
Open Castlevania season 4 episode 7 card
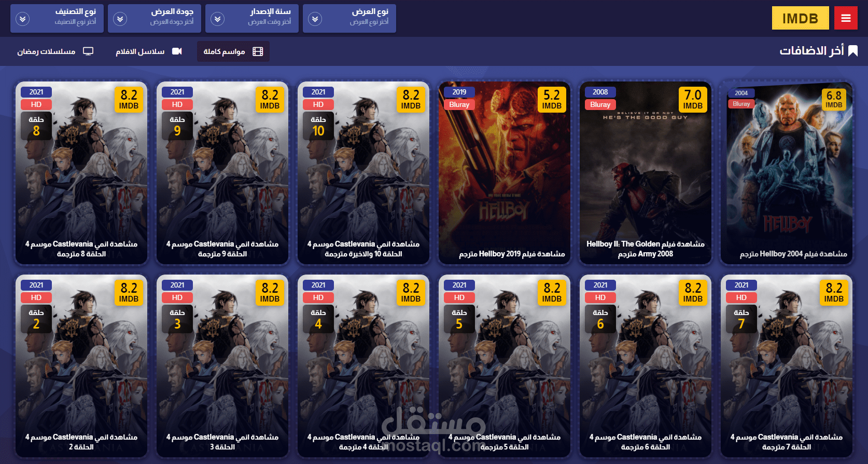coord(787,366)
